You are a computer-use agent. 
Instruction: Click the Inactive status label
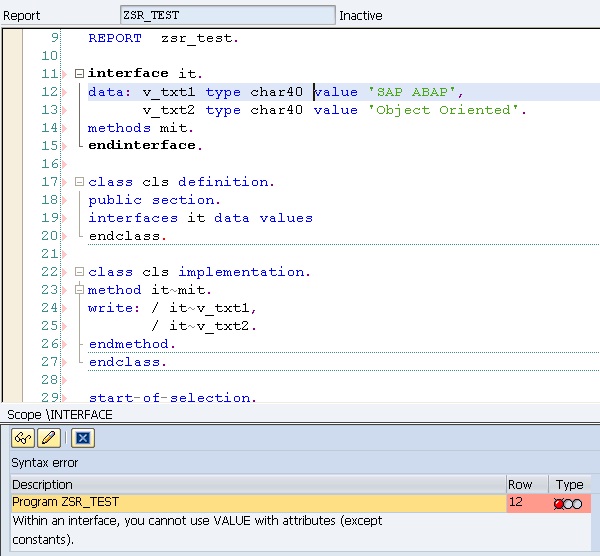360,16
